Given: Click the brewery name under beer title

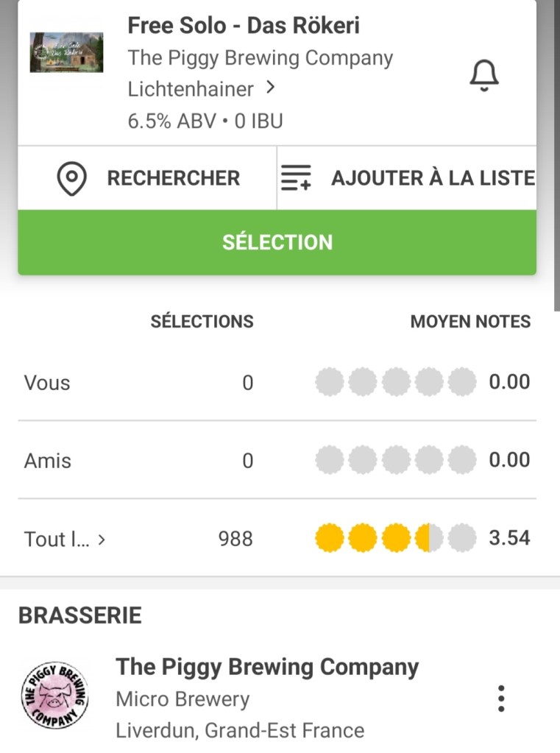Looking at the screenshot, I should coord(260,58).
